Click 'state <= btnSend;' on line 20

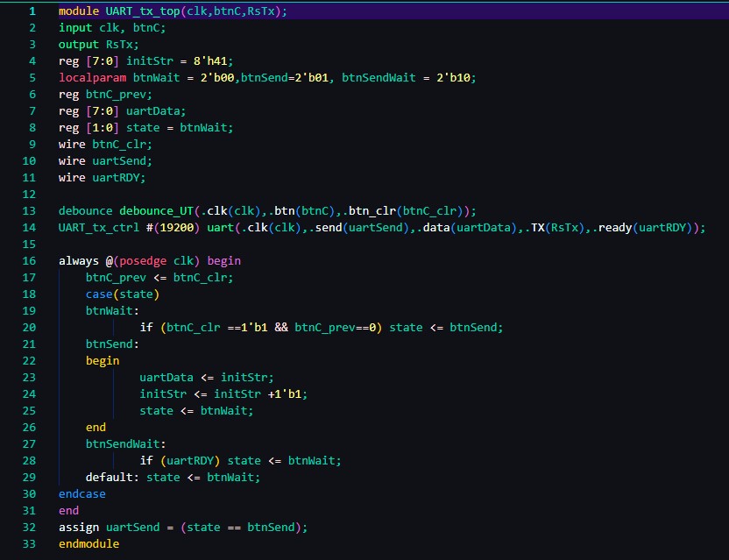point(446,328)
